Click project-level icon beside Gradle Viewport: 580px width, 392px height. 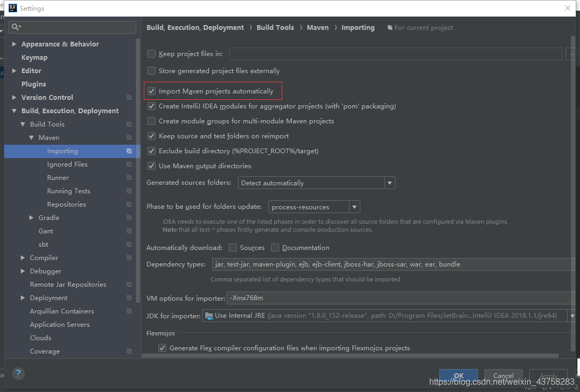click(x=129, y=217)
